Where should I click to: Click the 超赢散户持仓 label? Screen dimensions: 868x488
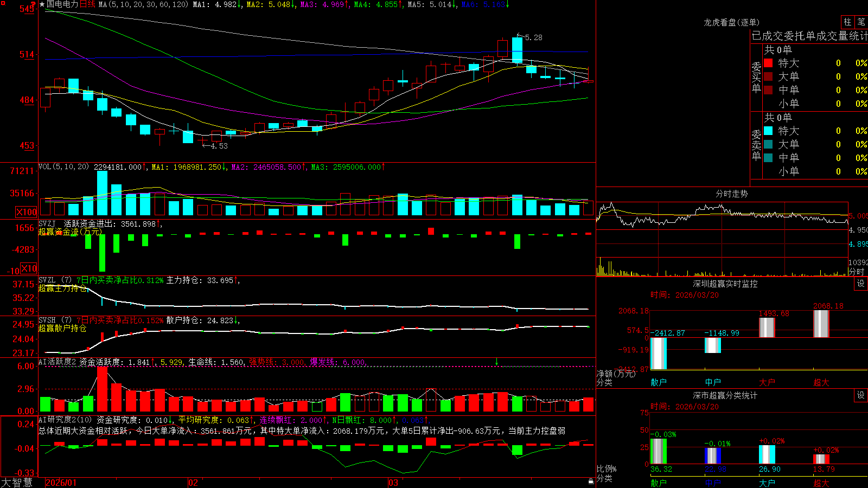[62, 329]
